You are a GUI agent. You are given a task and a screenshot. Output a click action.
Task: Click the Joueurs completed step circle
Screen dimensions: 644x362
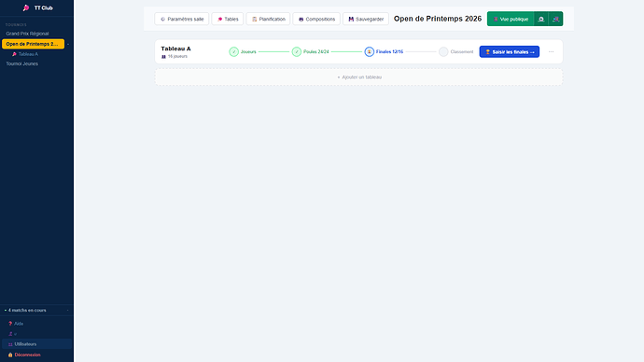coord(233,51)
